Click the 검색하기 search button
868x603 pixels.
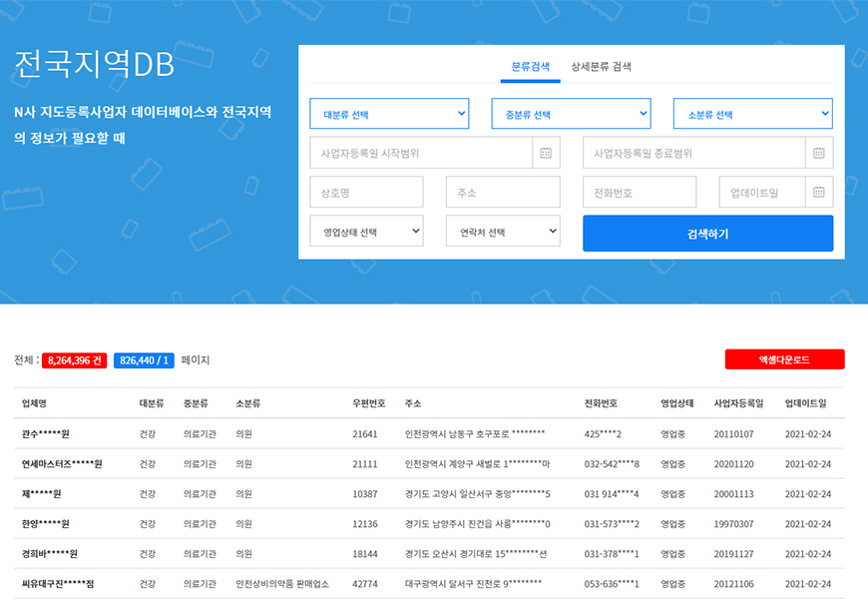tap(707, 234)
